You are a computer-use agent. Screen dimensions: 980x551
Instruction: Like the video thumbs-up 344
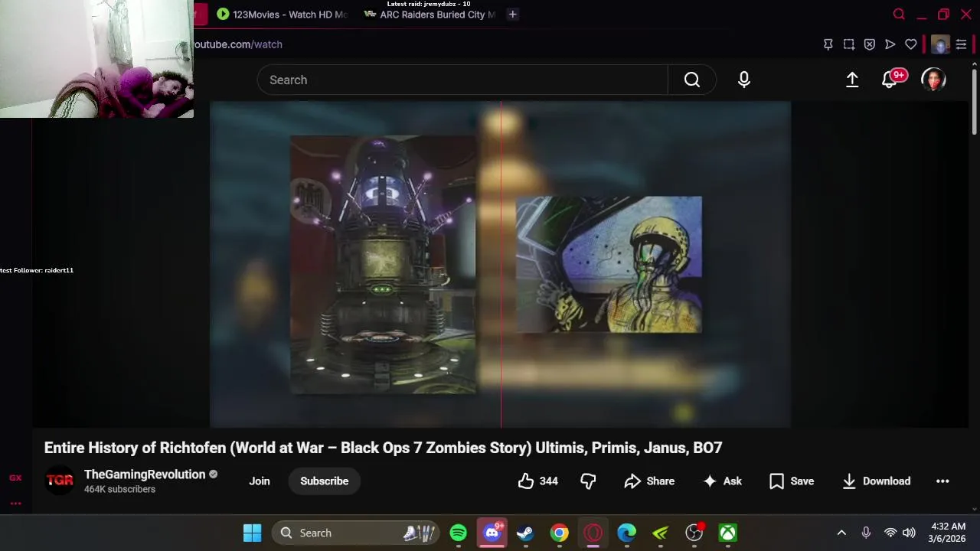538,481
